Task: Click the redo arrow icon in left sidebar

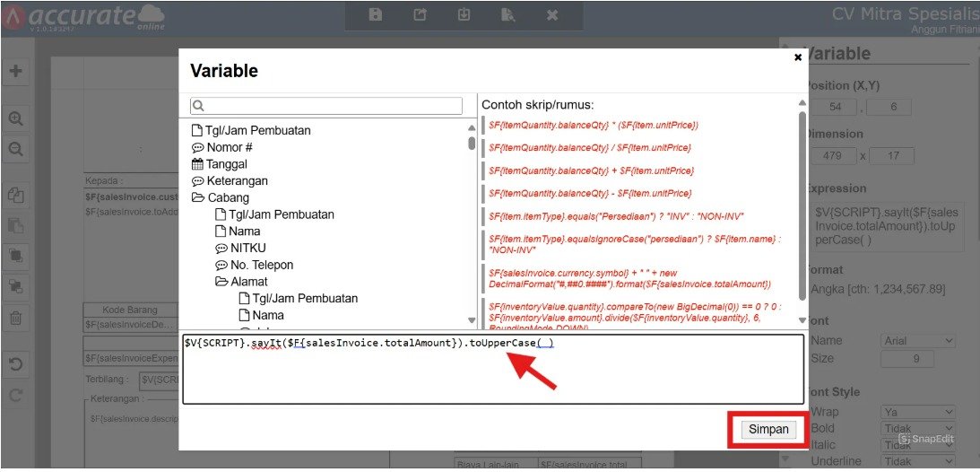Action: [x=15, y=395]
